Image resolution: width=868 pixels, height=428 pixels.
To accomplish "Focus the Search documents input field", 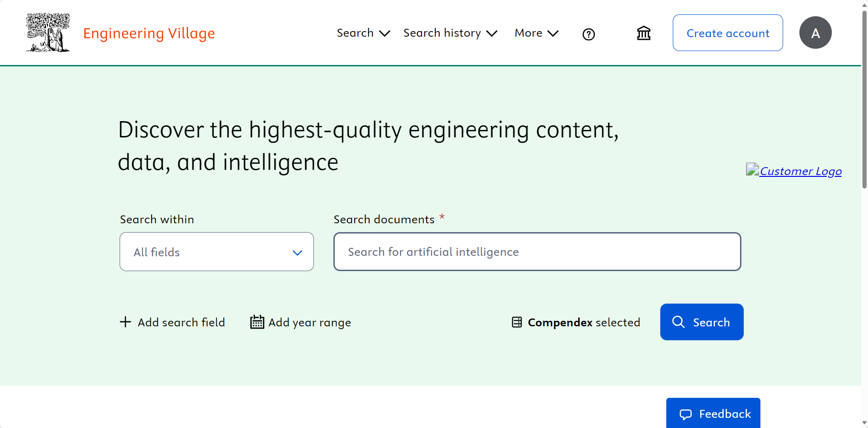I will [537, 252].
